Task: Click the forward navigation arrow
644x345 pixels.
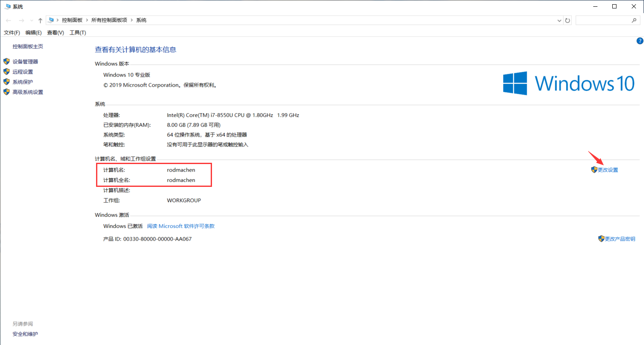Action: click(x=21, y=20)
